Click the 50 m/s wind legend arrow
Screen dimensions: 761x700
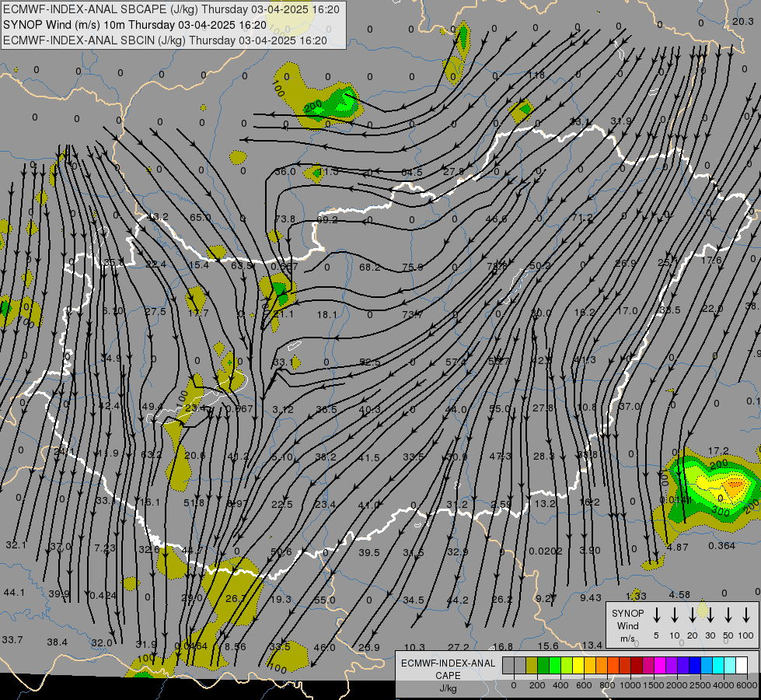(728, 615)
